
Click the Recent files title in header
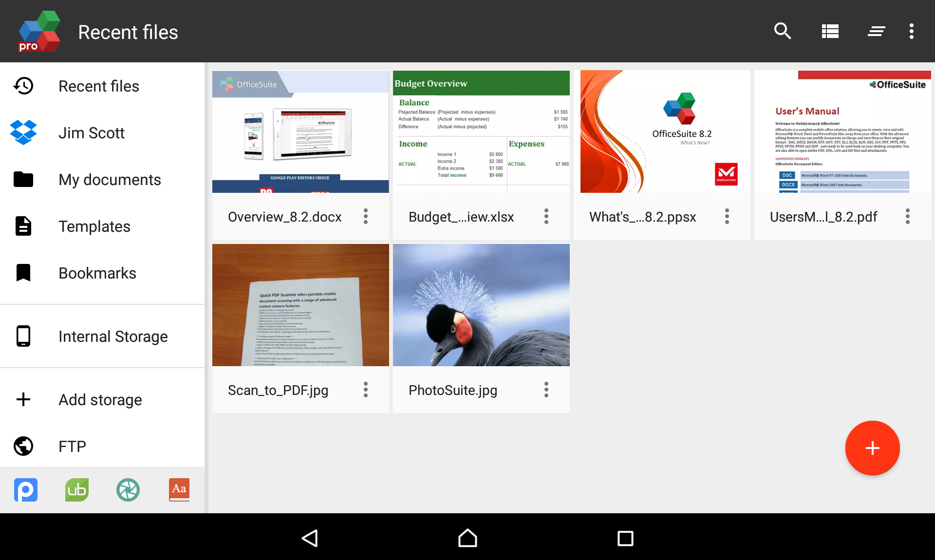(128, 32)
